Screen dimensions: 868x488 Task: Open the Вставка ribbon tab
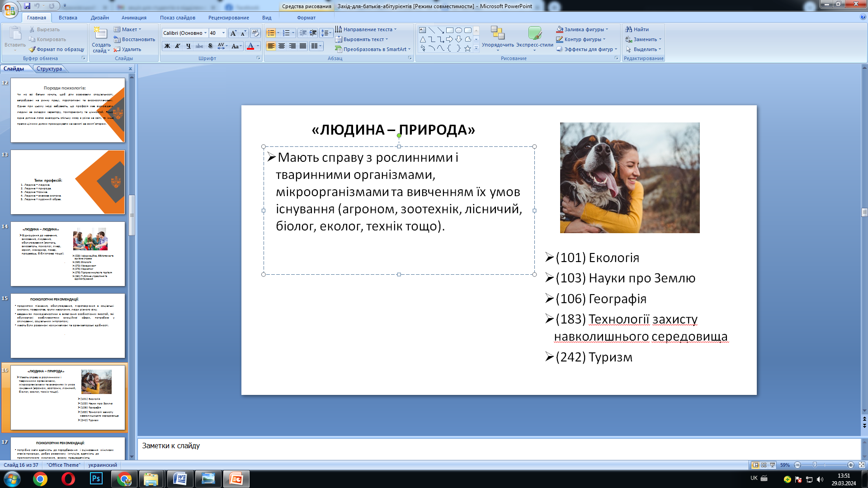coord(68,18)
